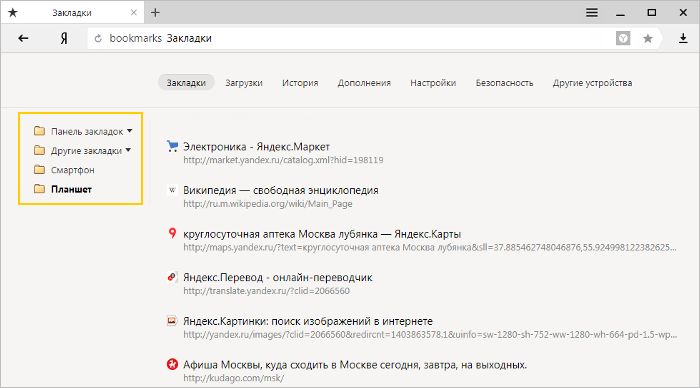The image size is (700, 388).
Task: Switch to the История tab
Action: pyautogui.click(x=300, y=83)
